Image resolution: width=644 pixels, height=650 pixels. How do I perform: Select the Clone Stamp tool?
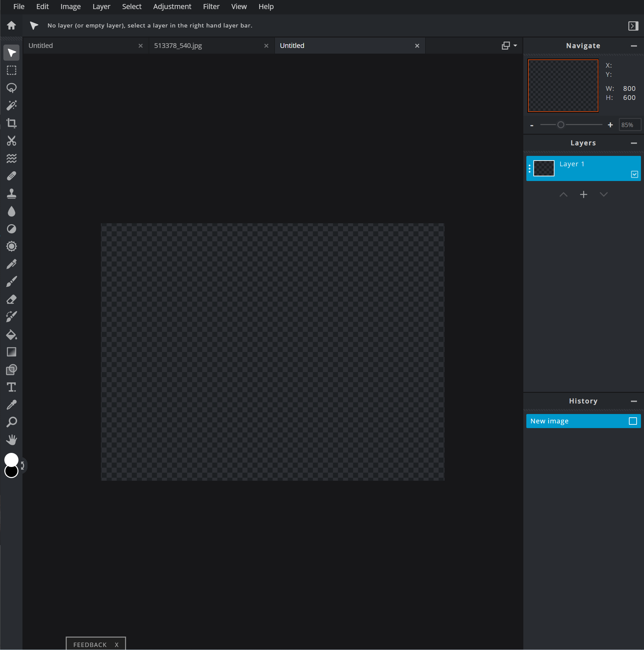[11, 193]
